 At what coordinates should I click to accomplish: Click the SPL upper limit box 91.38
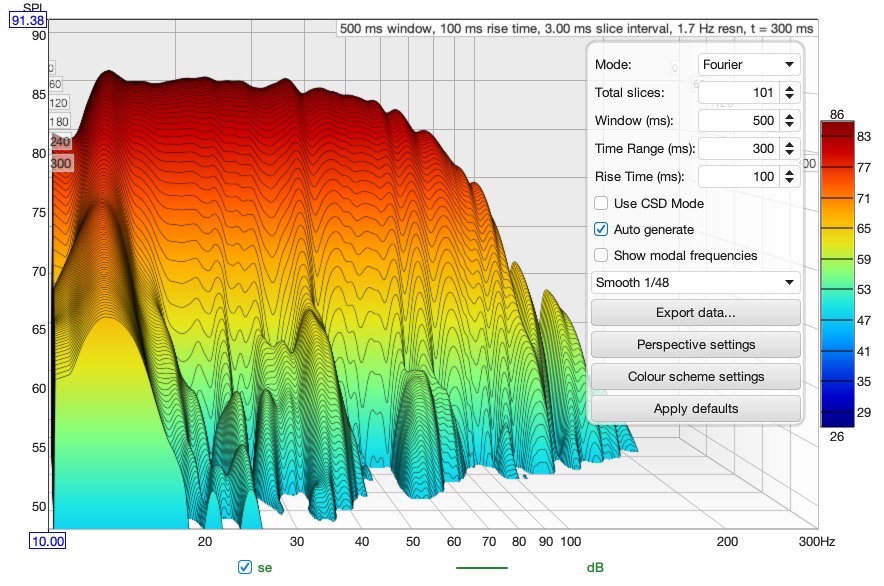click(x=28, y=20)
